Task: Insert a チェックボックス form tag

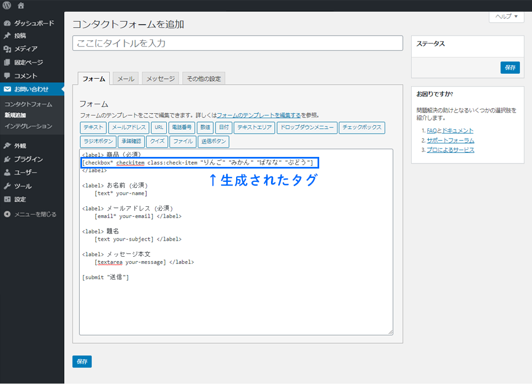Action: tap(361, 128)
